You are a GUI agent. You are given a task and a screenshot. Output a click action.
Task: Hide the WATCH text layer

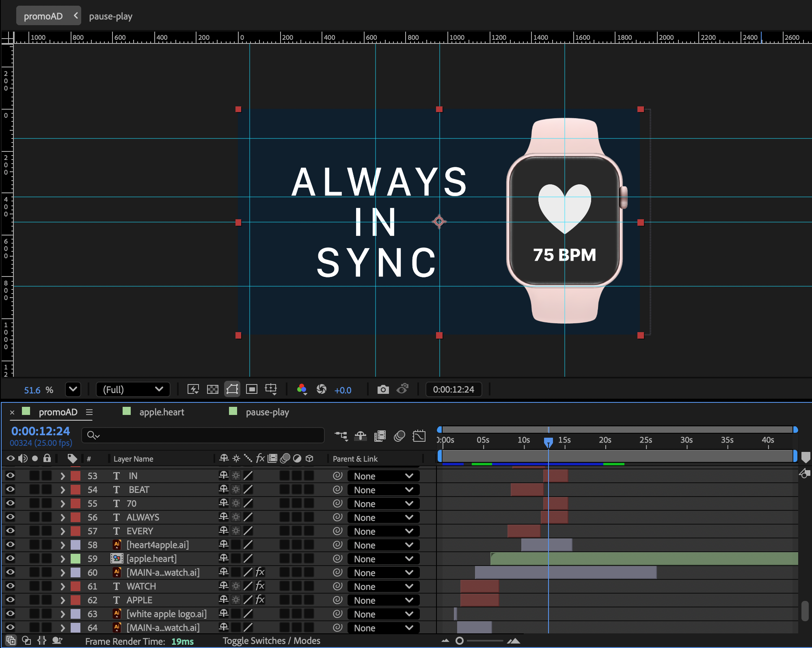(11, 586)
